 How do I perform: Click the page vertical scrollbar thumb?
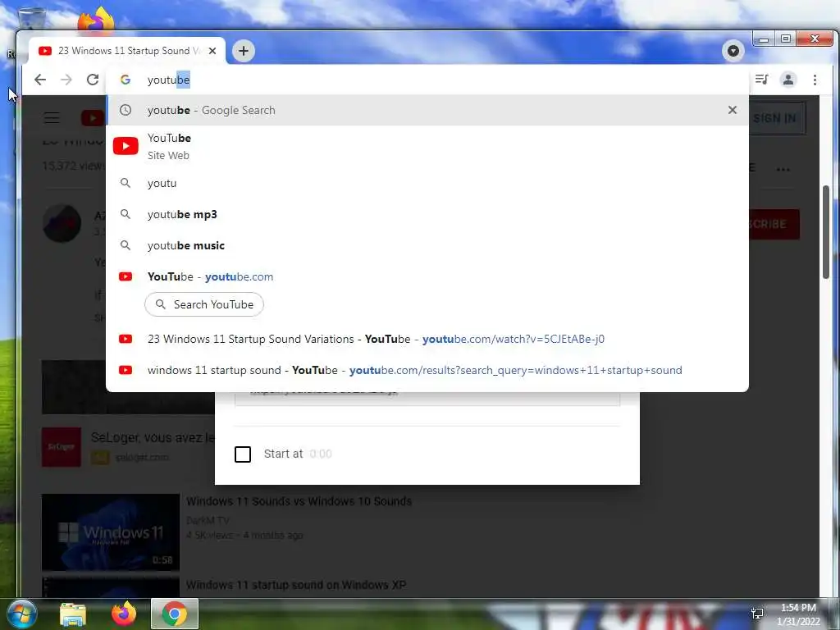(826, 232)
